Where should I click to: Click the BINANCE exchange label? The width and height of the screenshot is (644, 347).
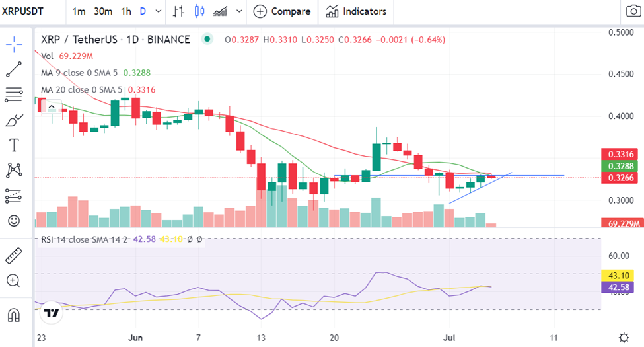tap(169, 40)
